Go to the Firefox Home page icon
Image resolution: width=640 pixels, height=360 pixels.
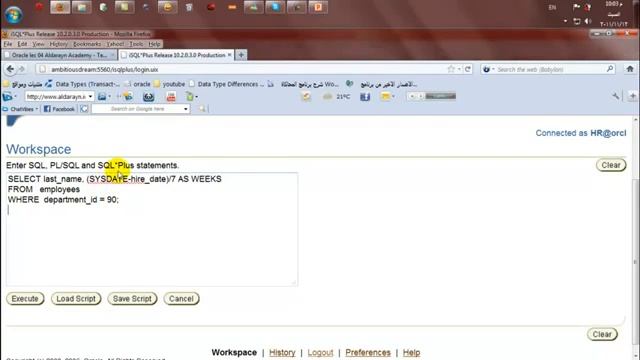coord(630,69)
